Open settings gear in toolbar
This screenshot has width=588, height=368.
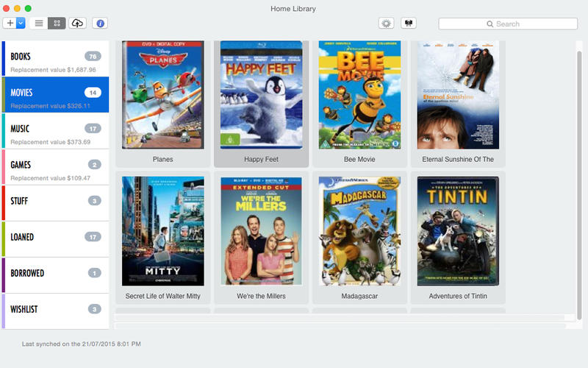tap(386, 24)
